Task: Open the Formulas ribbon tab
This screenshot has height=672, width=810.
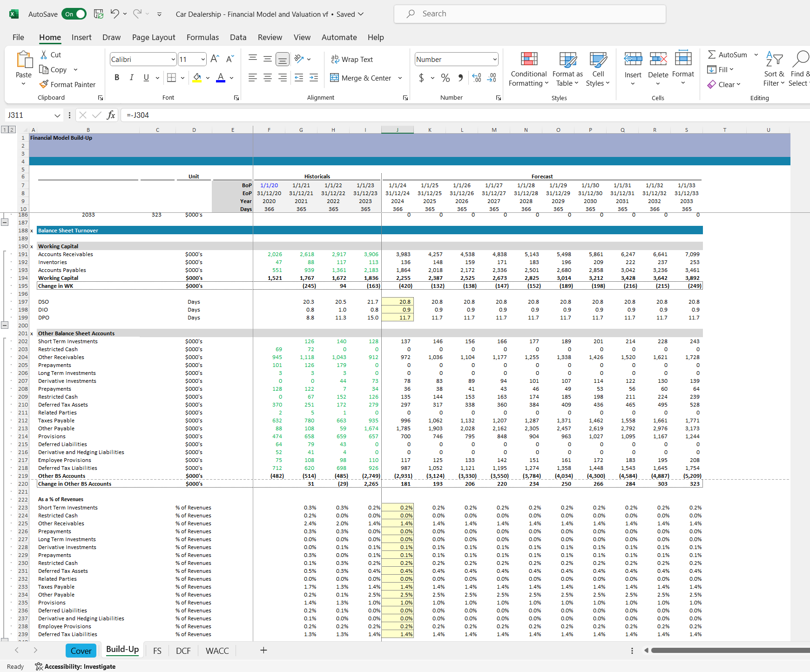Action: [202, 37]
